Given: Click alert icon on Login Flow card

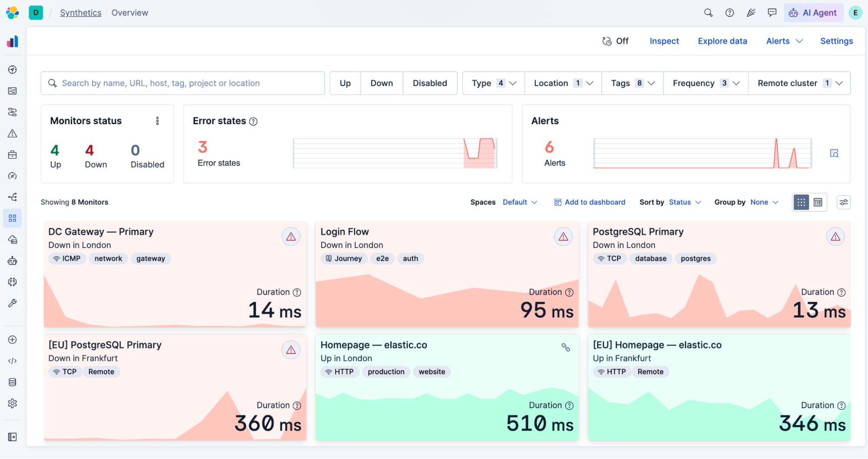Looking at the screenshot, I should click(x=563, y=237).
